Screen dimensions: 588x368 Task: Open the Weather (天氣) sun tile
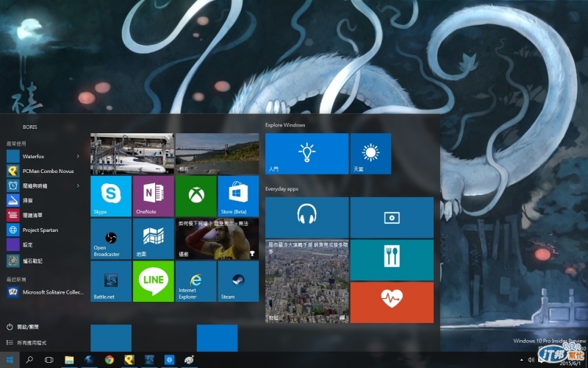tap(370, 154)
